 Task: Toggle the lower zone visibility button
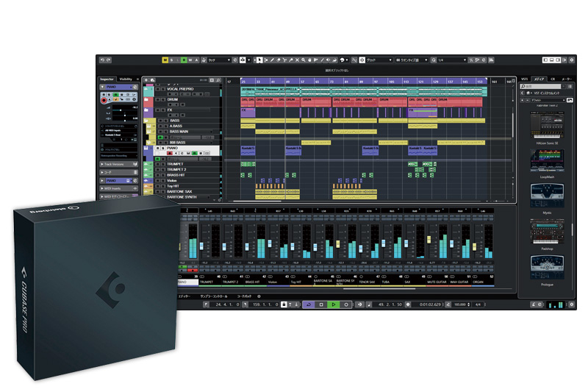click(552, 60)
